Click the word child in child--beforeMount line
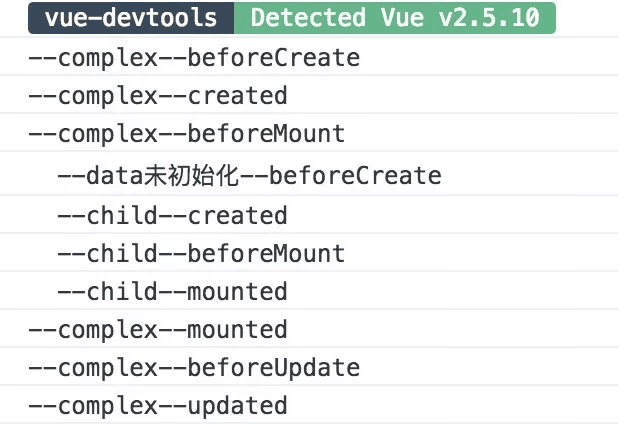The image size is (618, 424). pyautogui.click(x=122, y=253)
